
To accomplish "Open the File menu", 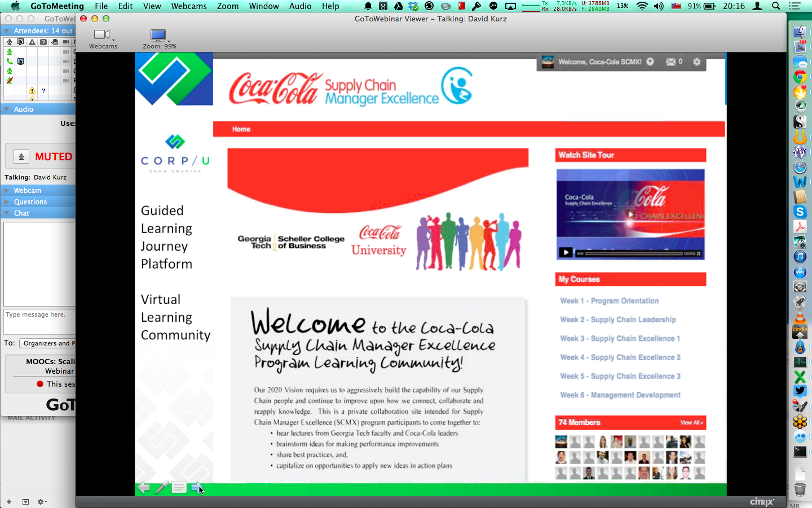I will tap(101, 6).
